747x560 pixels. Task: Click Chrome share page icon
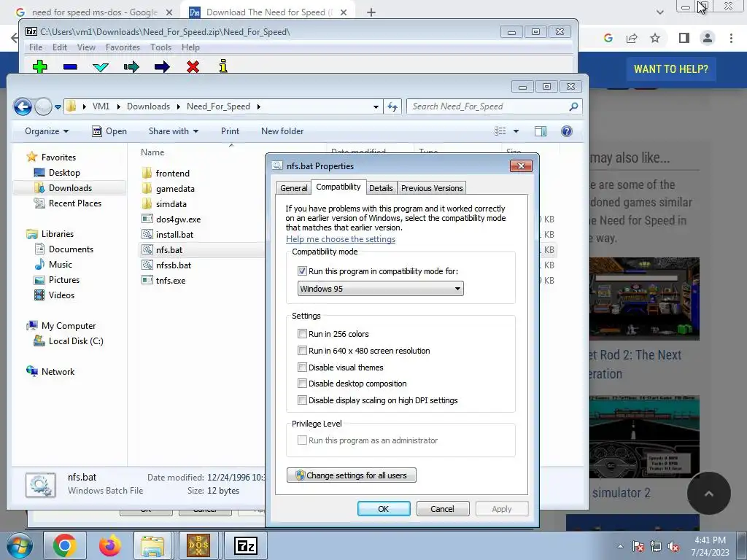(632, 38)
